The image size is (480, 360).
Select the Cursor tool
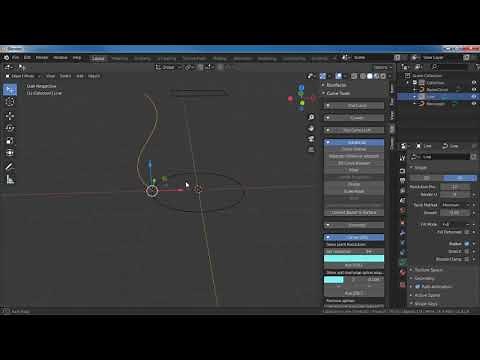(10, 102)
